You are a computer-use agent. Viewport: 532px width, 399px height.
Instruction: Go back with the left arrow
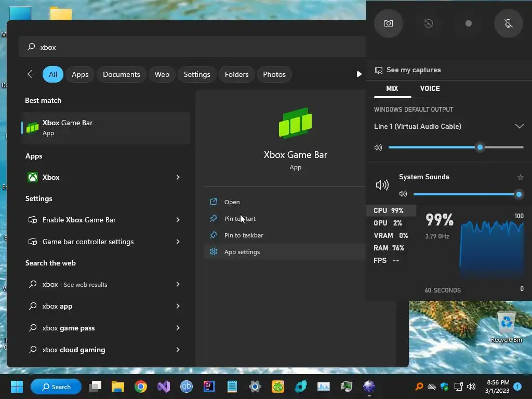32,74
